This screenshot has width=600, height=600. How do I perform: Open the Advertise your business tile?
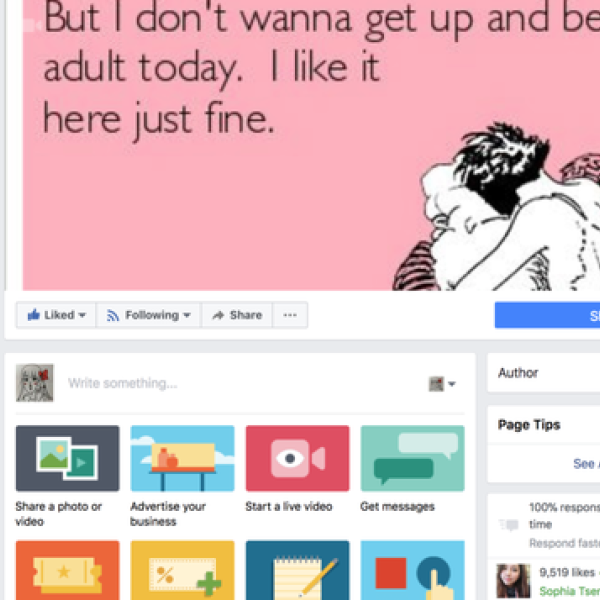point(182,458)
